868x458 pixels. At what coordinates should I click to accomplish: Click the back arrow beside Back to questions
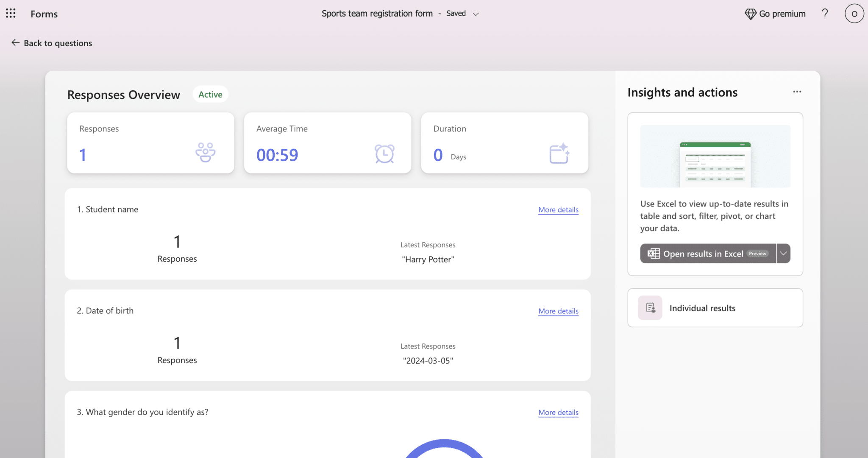16,42
